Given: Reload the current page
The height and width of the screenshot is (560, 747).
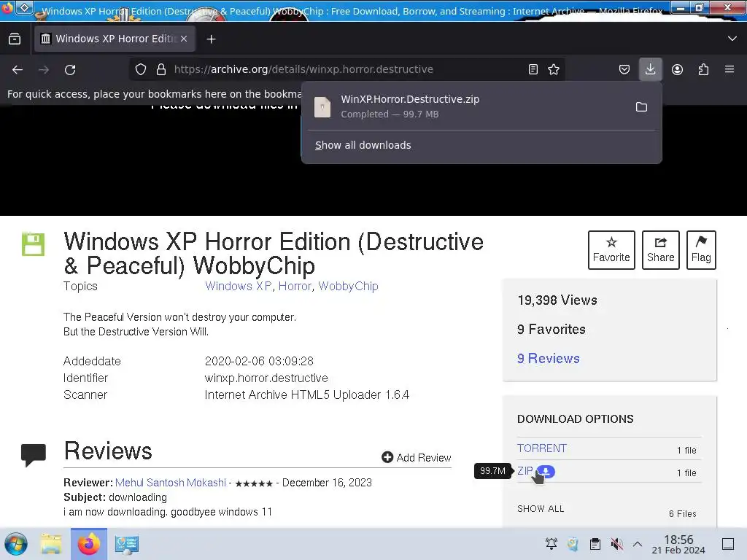Looking at the screenshot, I should [70, 69].
